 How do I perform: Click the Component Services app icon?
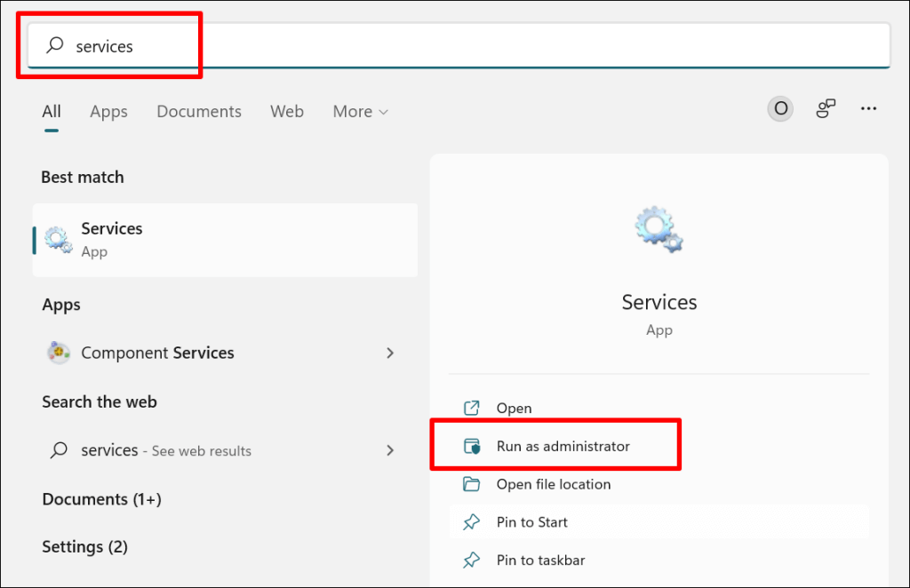[59, 353]
